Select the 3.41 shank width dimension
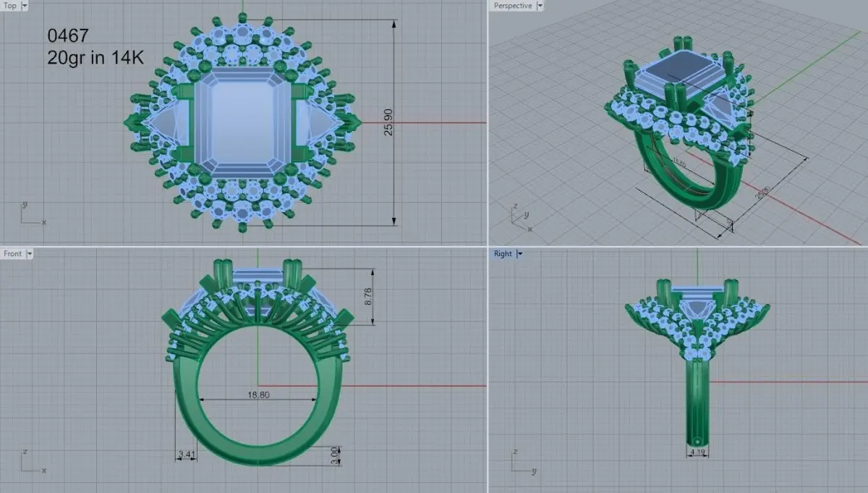Screen dimensions: 868x493 187,455
